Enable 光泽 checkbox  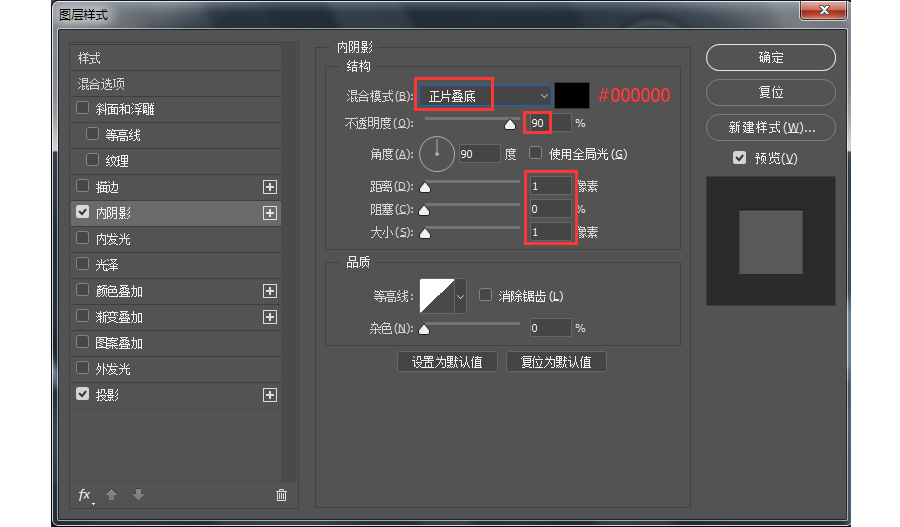click(83, 264)
